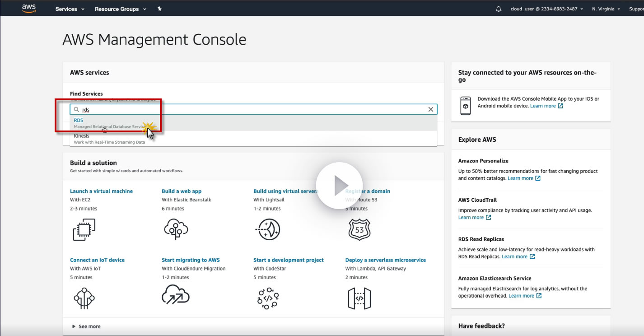Click the API Gateway icon
This screenshot has height=336, width=644.
[x=359, y=298]
